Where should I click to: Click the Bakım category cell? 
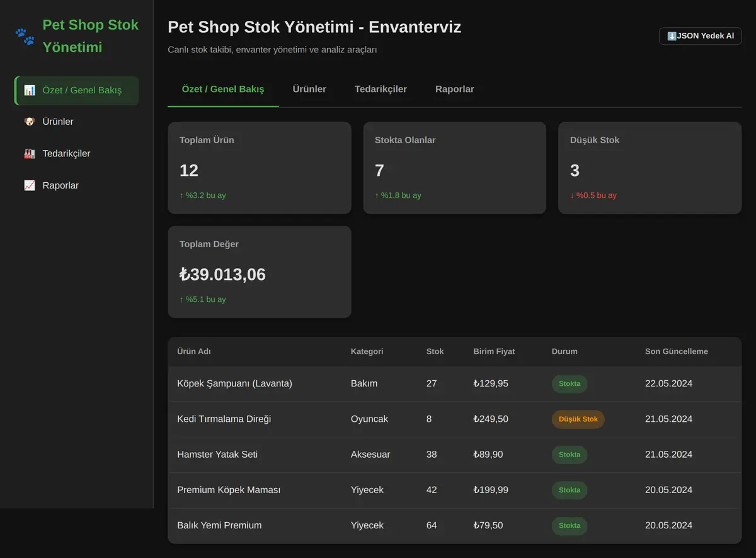(x=364, y=383)
